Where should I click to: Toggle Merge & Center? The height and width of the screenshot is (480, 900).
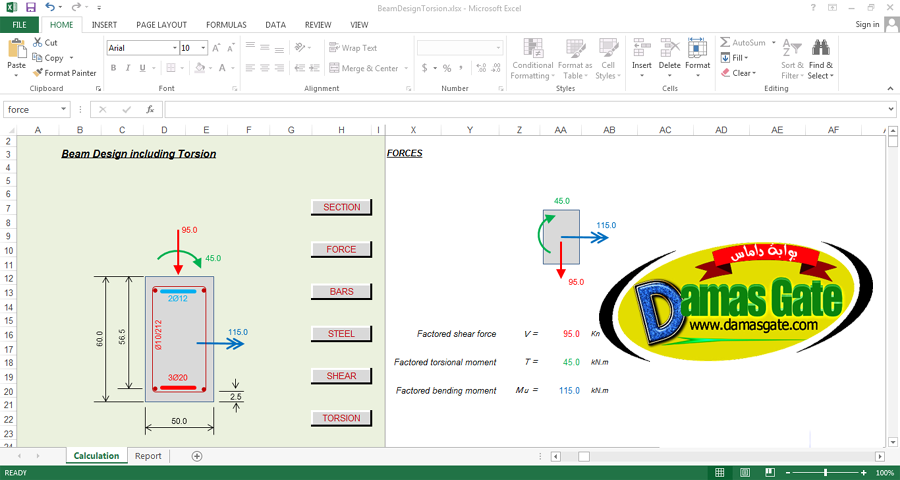tap(364, 68)
